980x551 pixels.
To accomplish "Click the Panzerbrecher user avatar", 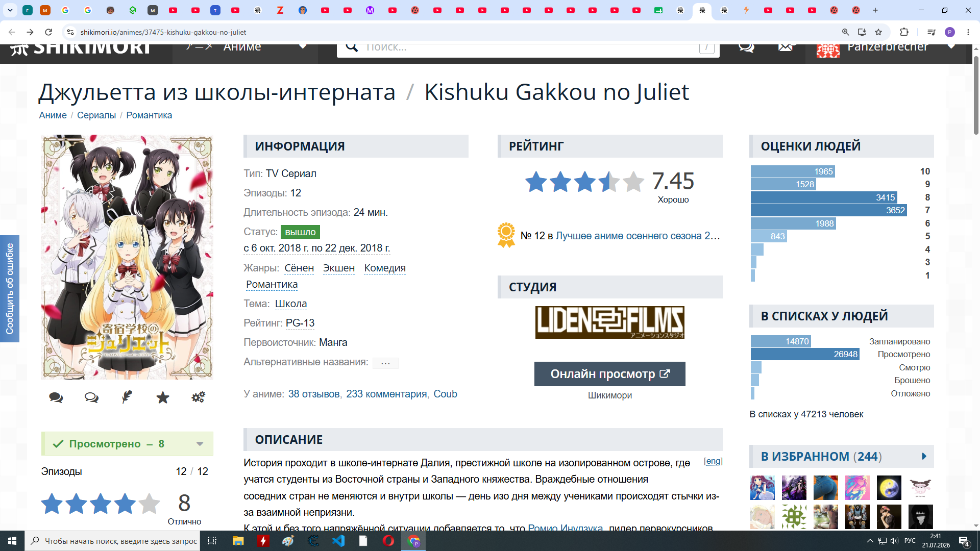I will click(828, 51).
